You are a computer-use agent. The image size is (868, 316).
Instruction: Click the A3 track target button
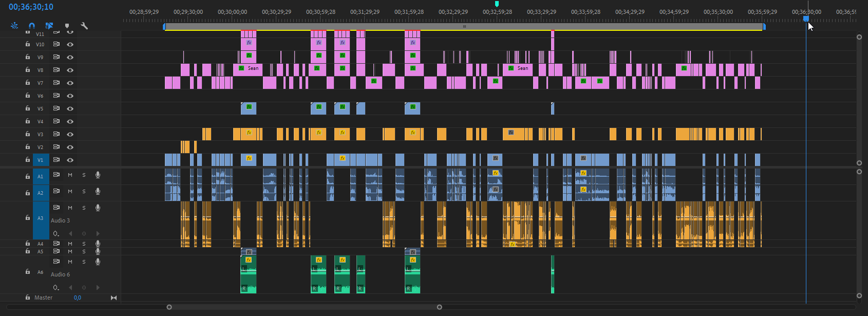[41, 218]
